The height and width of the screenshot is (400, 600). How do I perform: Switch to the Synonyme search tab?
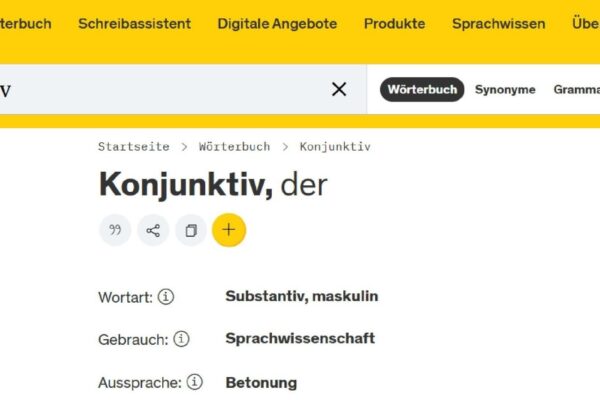(505, 89)
